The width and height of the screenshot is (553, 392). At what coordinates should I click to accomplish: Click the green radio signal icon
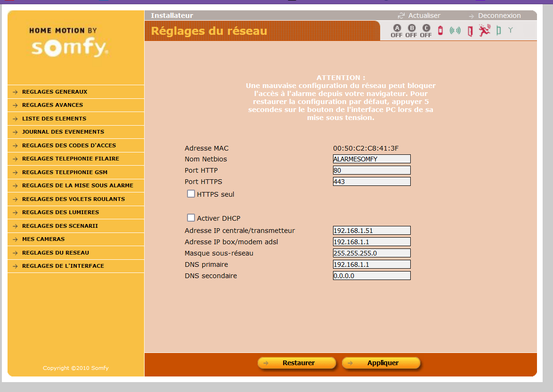click(x=455, y=31)
